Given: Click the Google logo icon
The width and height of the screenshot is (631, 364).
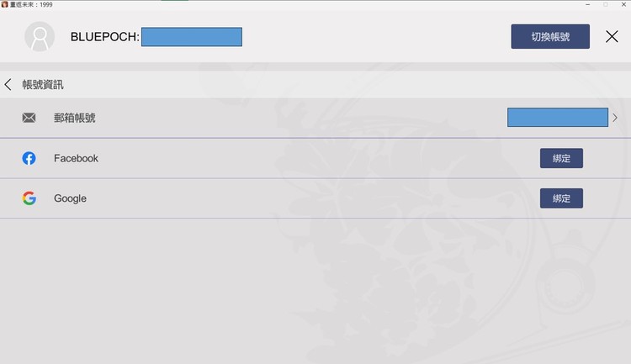Looking at the screenshot, I should 29,198.
